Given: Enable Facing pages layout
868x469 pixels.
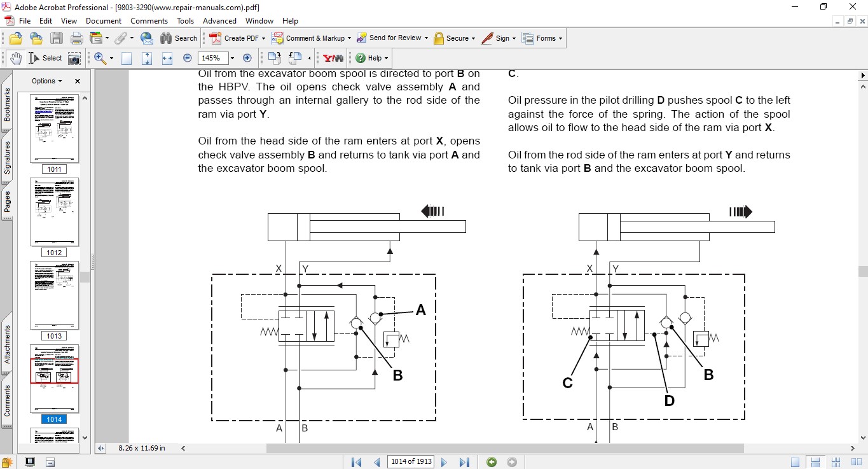Looking at the screenshot, I should pyautogui.click(x=855, y=462).
